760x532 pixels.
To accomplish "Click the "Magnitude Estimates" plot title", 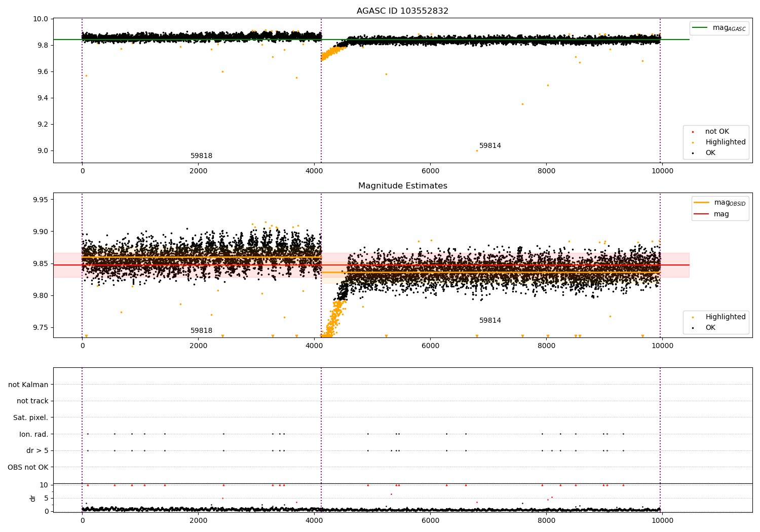I will coord(402,186).
